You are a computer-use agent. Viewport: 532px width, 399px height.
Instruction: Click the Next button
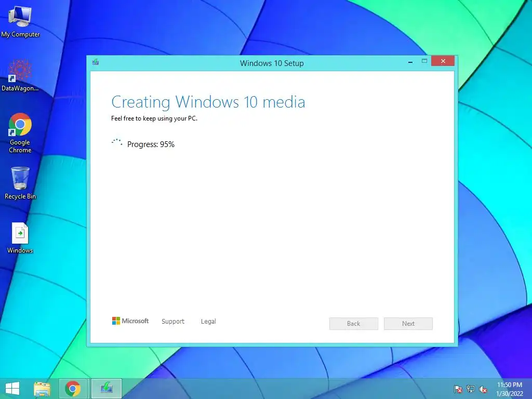tap(408, 324)
